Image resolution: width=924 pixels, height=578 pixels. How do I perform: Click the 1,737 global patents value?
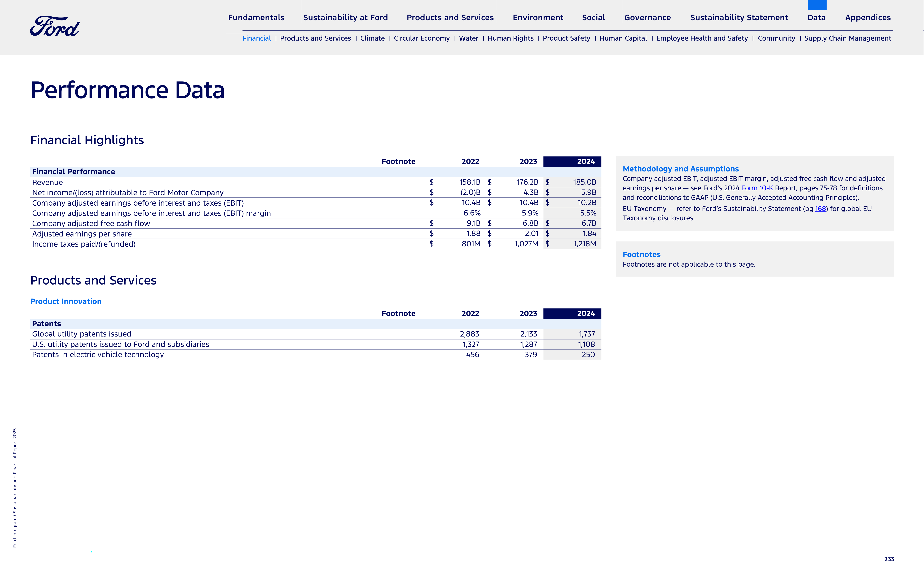click(587, 334)
